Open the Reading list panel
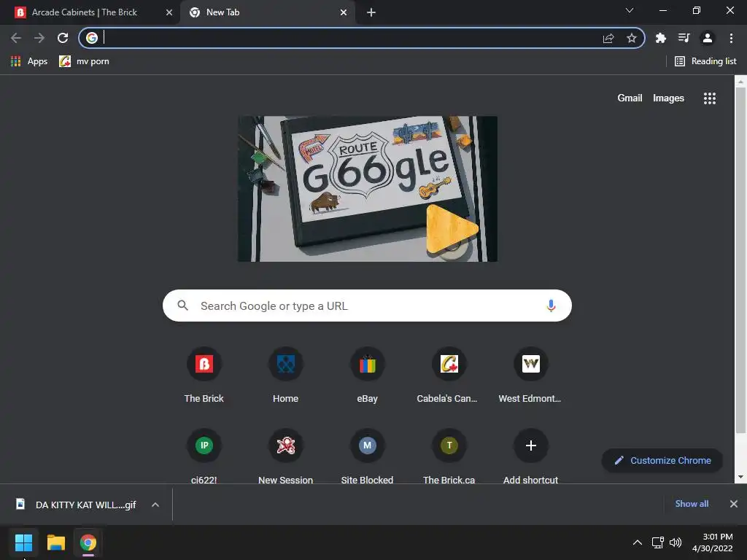This screenshot has height=560, width=747. 705,61
